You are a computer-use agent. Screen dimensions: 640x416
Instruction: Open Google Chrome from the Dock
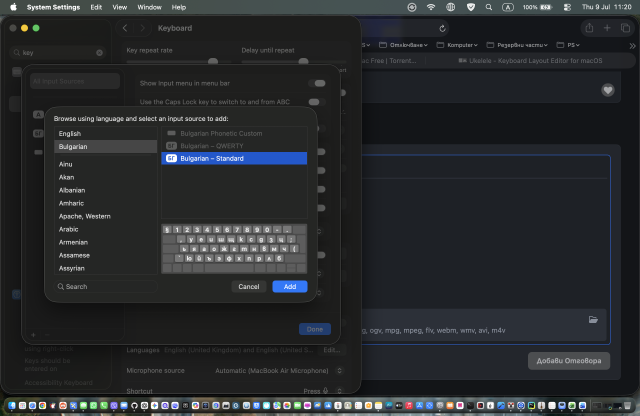pyautogui.click(x=42, y=405)
